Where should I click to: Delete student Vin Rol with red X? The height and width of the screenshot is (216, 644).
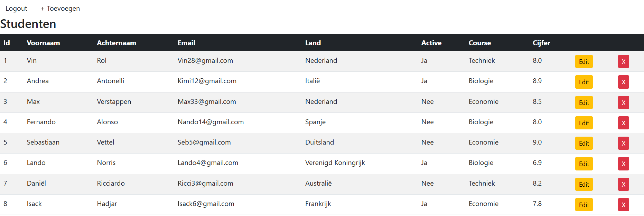click(x=623, y=62)
